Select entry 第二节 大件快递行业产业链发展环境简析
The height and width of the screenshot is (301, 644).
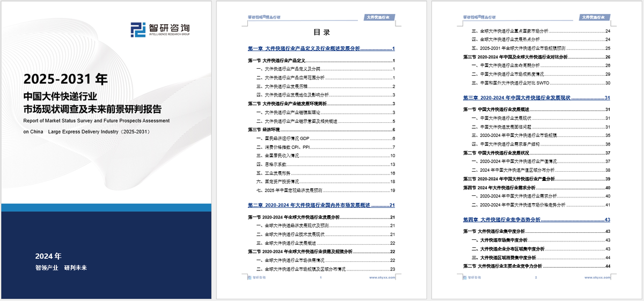tap(321, 104)
